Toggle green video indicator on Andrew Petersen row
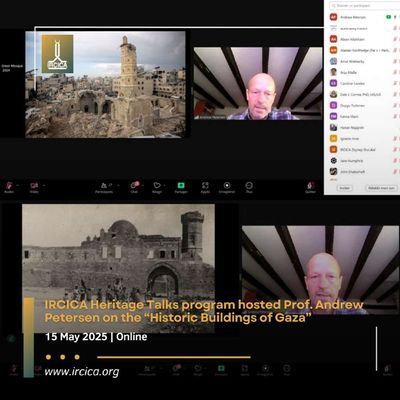The height and width of the screenshot is (400, 400). 389,17
